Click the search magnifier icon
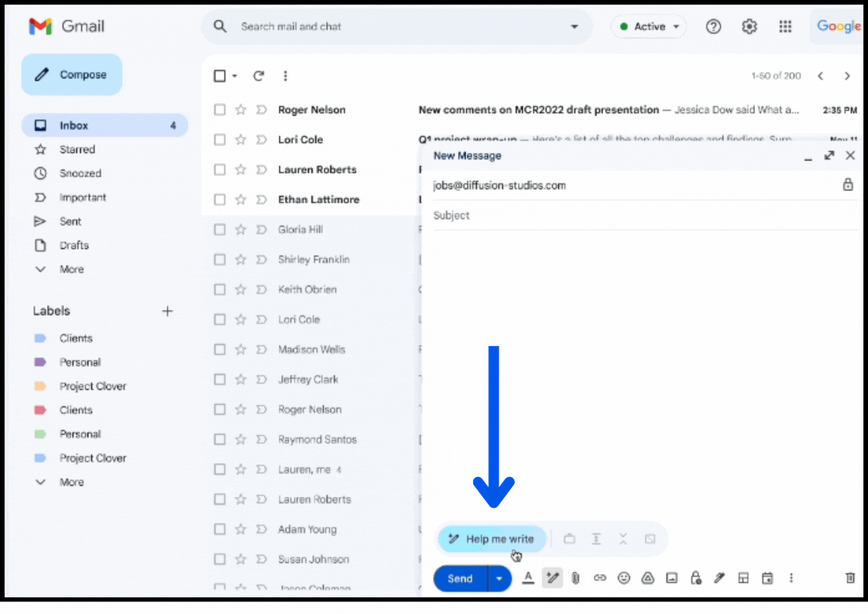The image size is (868, 614). (x=220, y=26)
